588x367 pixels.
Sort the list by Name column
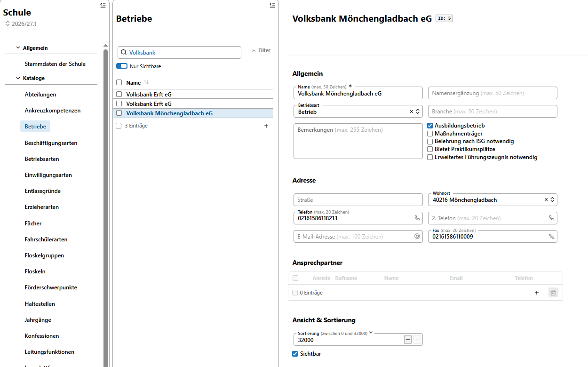click(146, 83)
